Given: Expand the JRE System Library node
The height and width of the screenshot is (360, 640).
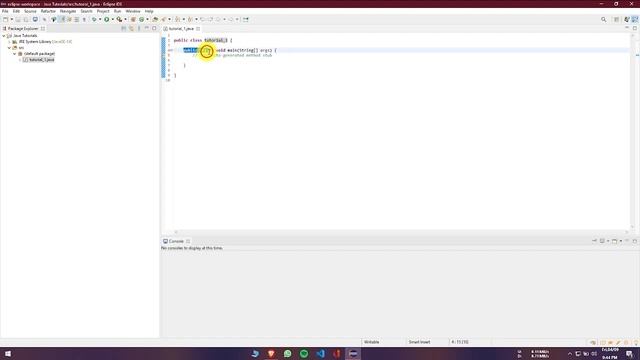Looking at the screenshot, I should point(9,42).
